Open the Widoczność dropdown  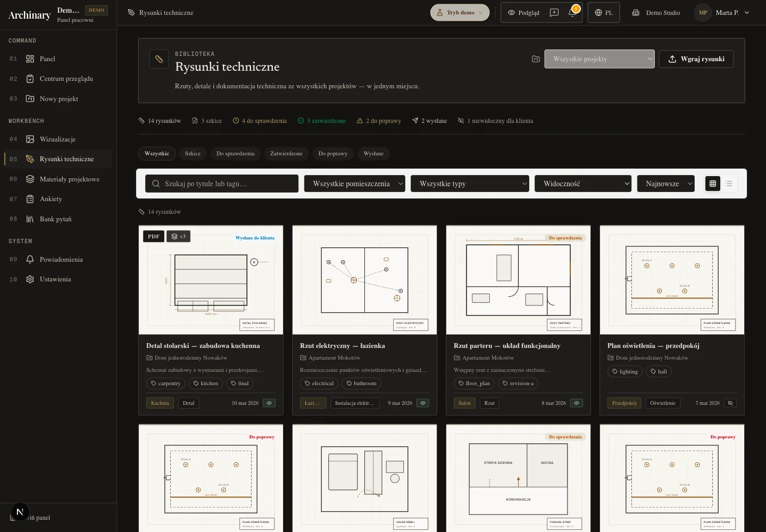click(583, 184)
